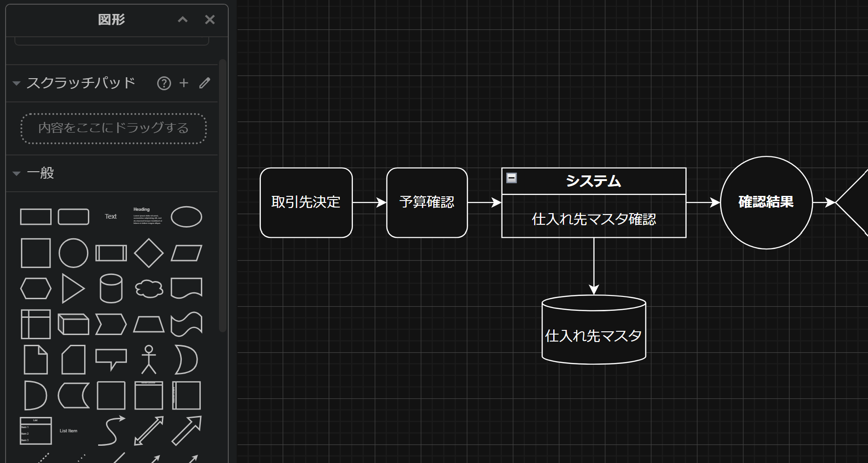Viewport: 868px width, 463px height.
Task: Add selection to scratchpad with plus icon
Action: (x=184, y=83)
